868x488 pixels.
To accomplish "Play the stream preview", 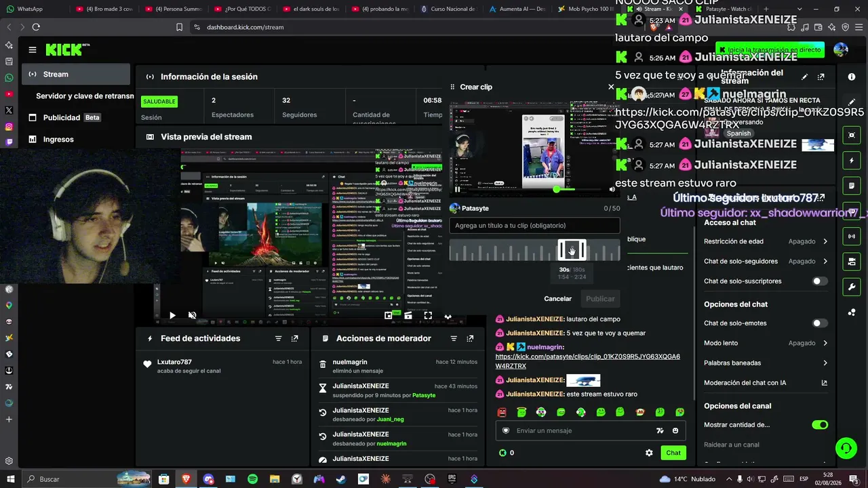I will [172, 315].
